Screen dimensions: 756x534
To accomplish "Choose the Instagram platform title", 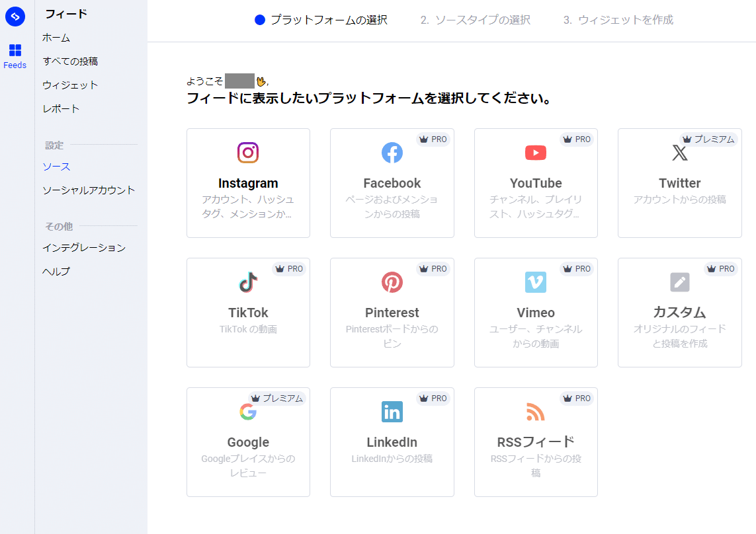I will pos(248,183).
